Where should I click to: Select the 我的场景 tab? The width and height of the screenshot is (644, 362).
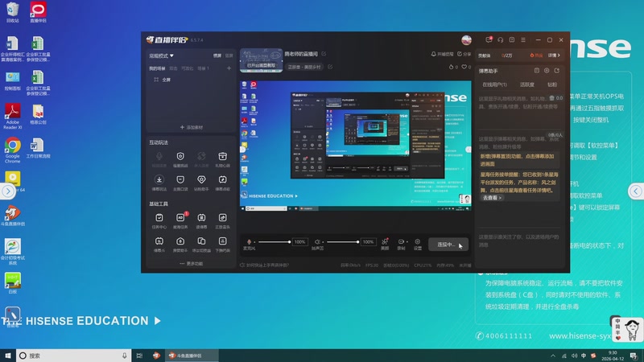(x=157, y=68)
